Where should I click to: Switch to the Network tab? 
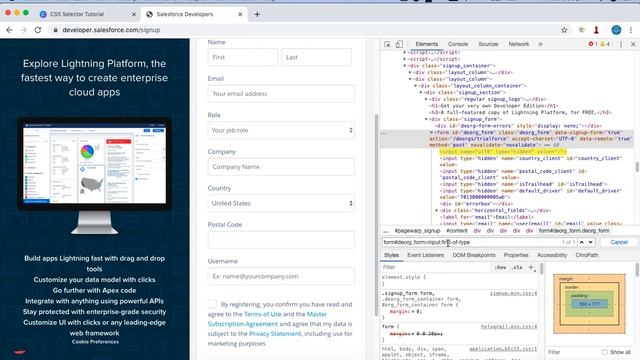[x=519, y=44]
